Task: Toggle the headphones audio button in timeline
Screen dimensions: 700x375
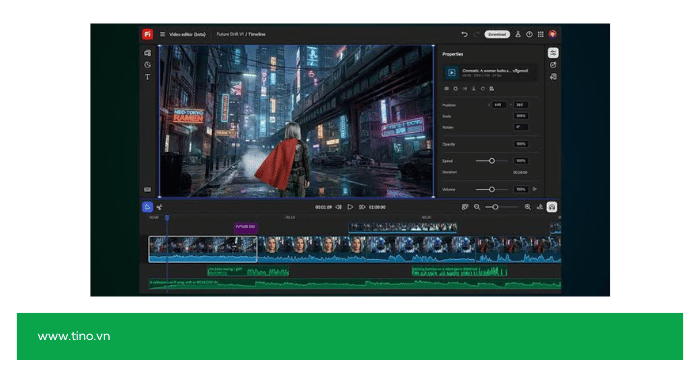Action: 552,207
